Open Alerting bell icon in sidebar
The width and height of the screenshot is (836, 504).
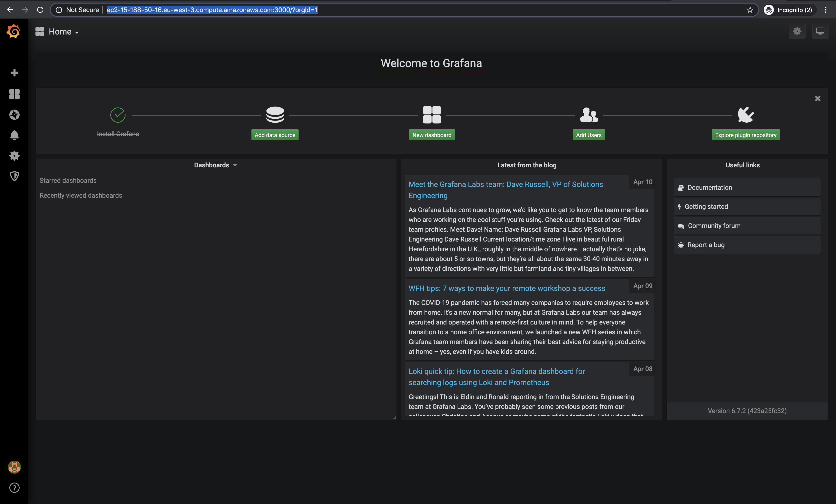(14, 135)
